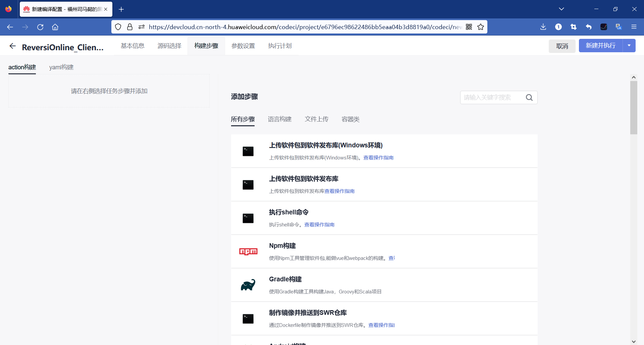Click the shield tracking protection icon
Screen dimensions: 644x345
118,27
